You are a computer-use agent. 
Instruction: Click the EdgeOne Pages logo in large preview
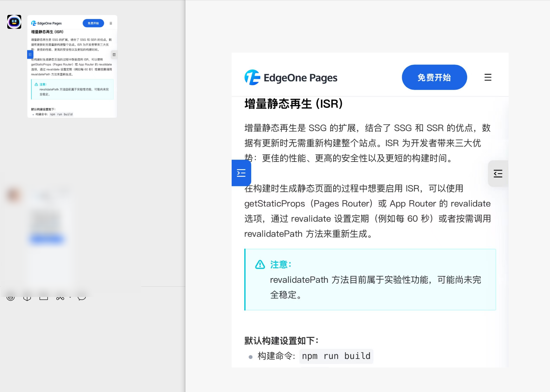(291, 77)
